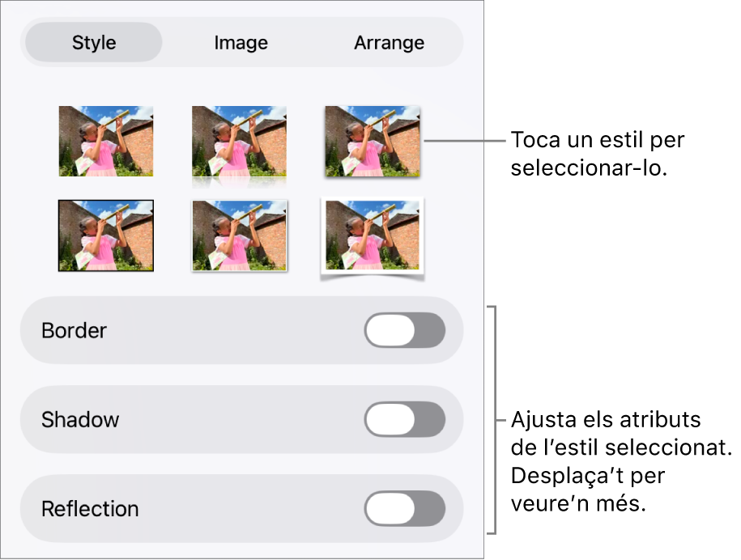Open the Image tab
This screenshot has height=560, width=741.
241,43
